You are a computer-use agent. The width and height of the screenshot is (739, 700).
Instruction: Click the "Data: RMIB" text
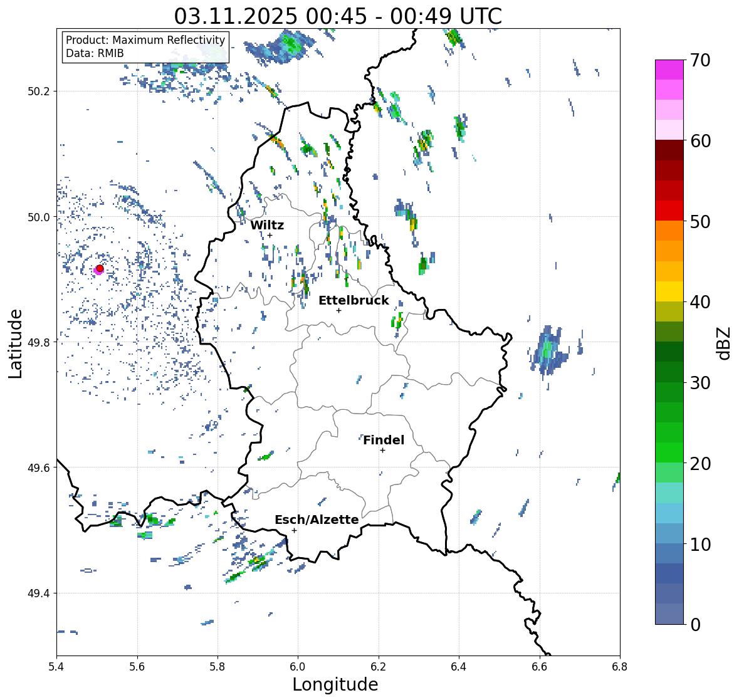[95, 53]
